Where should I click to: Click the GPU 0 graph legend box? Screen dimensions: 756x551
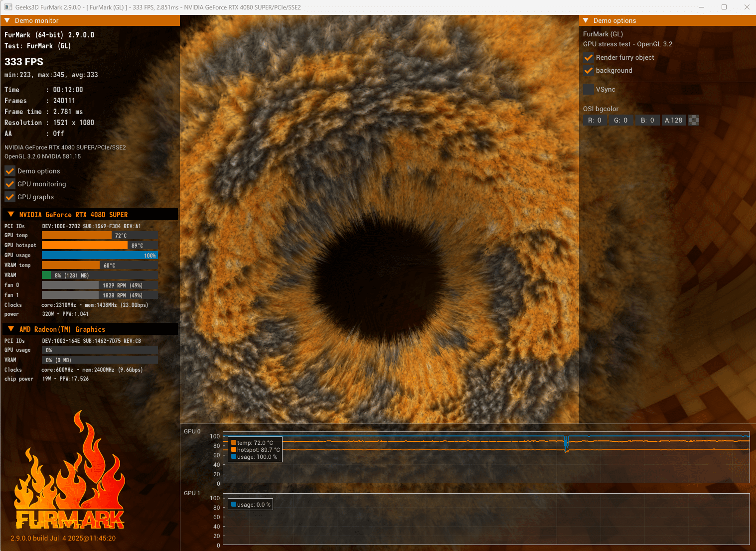tap(255, 449)
